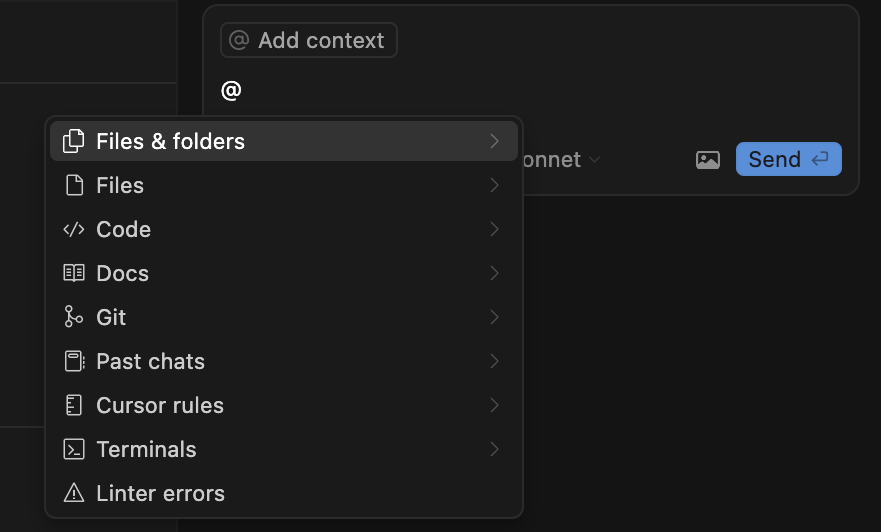The width and height of the screenshot is (881, 532).
Task: Expand the Code submenu chevron
Action: coord(494,229)
